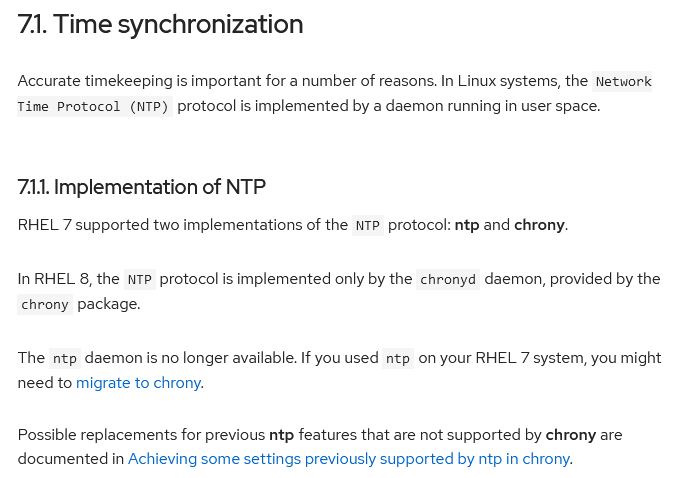Viewport: 684px width, 478px height.
Task: Click bold 'chrony' in the RHEL 7 sentence
Action: click(539, 225)
